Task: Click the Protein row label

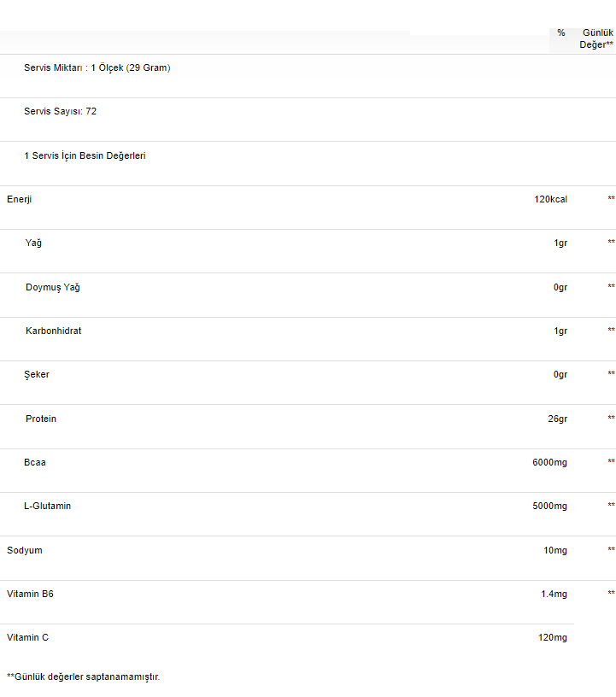Action: pos(41,419)
